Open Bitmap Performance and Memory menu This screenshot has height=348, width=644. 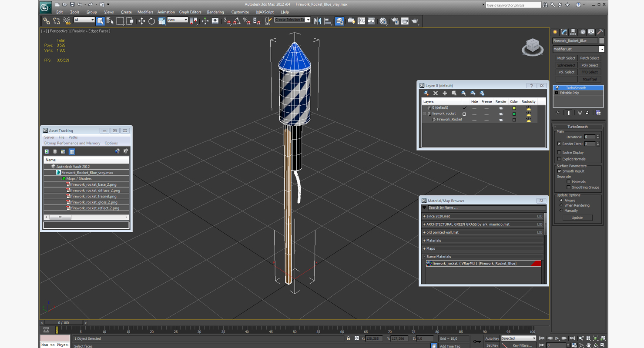72,143
